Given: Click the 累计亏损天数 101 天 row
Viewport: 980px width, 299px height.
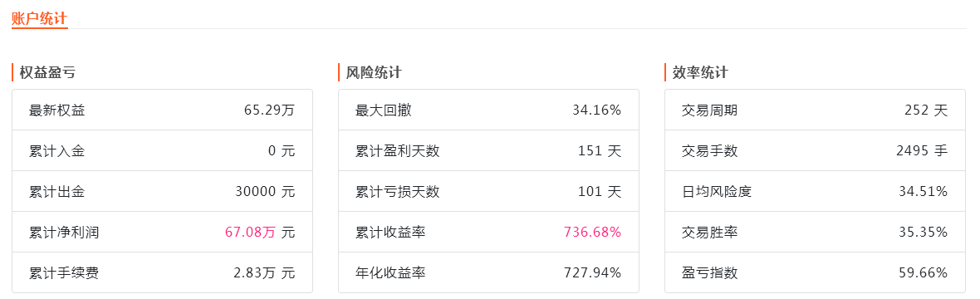Looking at the screenshot, I should 488,191.
